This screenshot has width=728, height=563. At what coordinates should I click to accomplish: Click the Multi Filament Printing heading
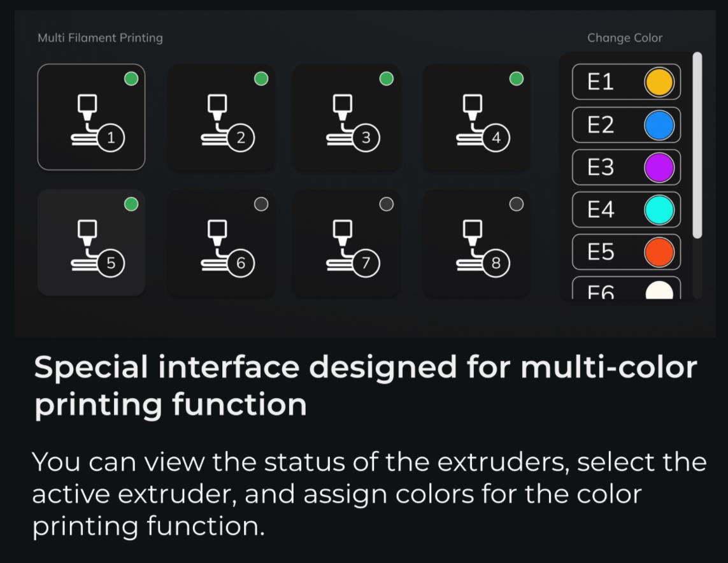pyautogui.click(x=100, y=38)
